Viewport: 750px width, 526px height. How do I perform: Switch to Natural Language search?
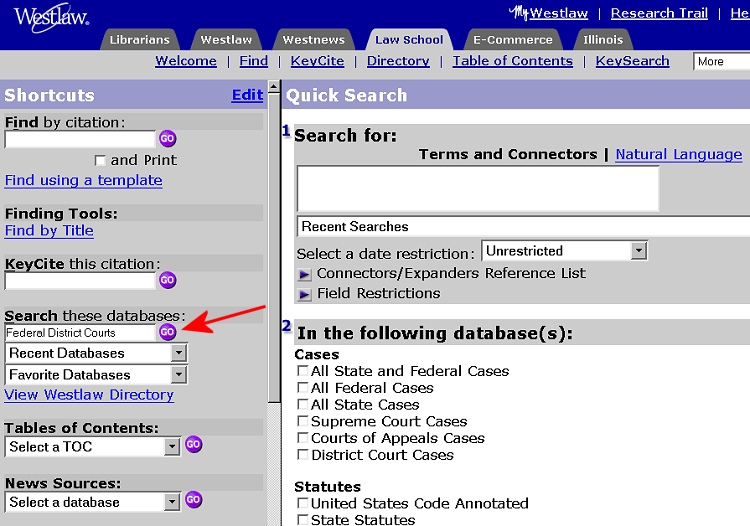click(679, 154)
